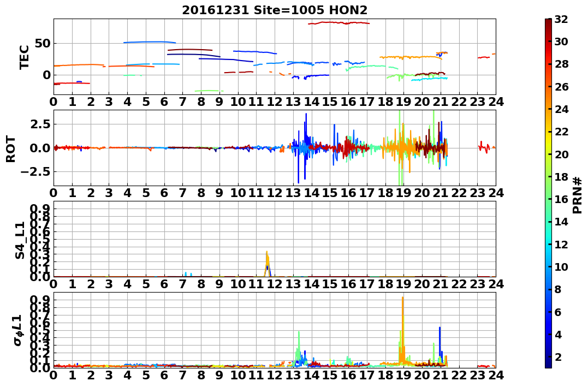
Task: Click colorbar tick label "20"
Action: [561, 154]
